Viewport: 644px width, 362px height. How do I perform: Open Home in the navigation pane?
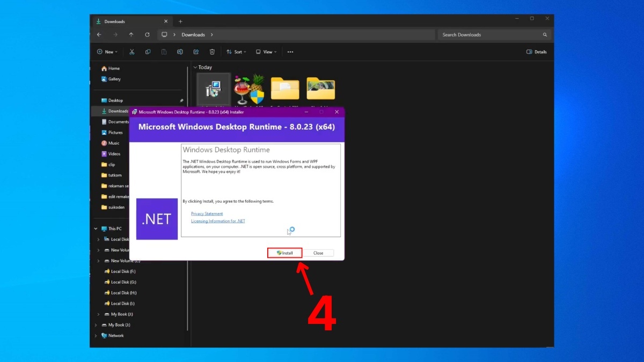(111, 68)
